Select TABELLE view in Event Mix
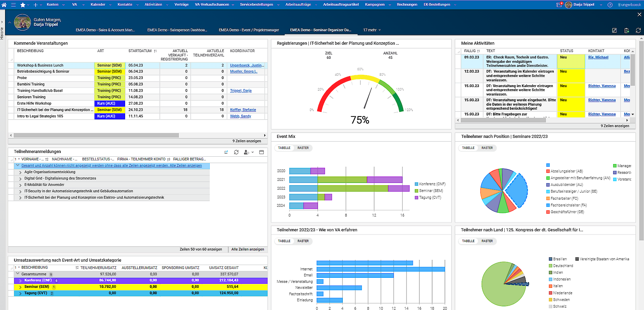Image resolution: width=644 pixels, height=310 pixels. click(x=284, y=148)
